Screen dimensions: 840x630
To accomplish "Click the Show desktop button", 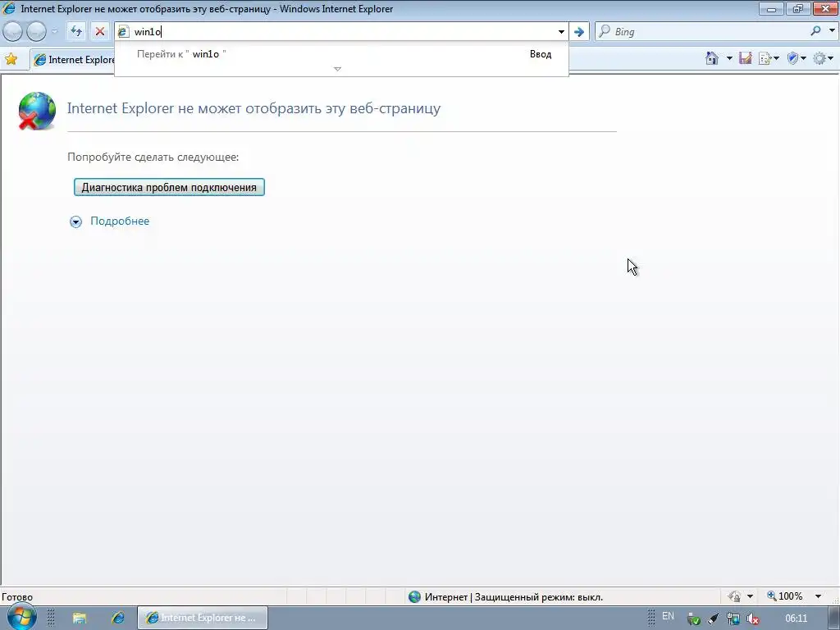I will (834, 619).
